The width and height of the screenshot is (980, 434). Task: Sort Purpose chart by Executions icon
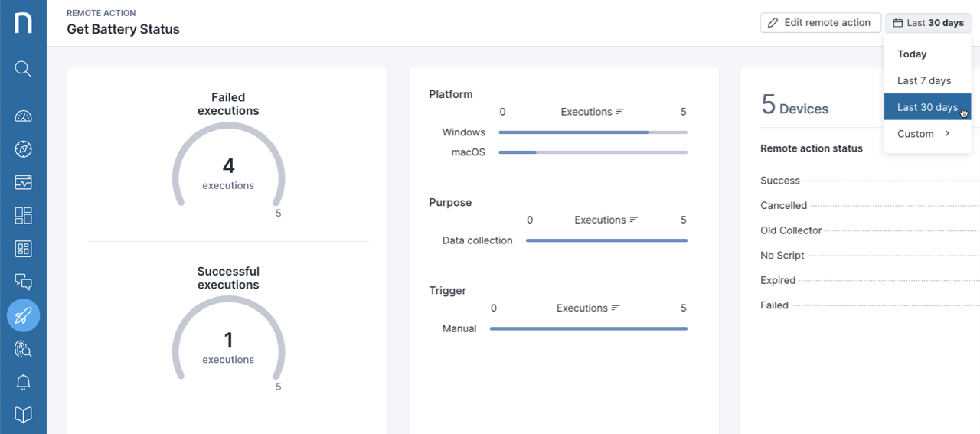pyautogui.click(x=634, y=220)
